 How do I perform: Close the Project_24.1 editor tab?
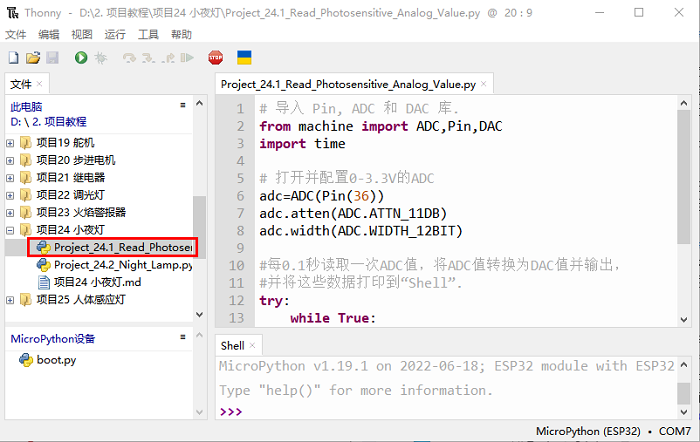click(485, 85)
